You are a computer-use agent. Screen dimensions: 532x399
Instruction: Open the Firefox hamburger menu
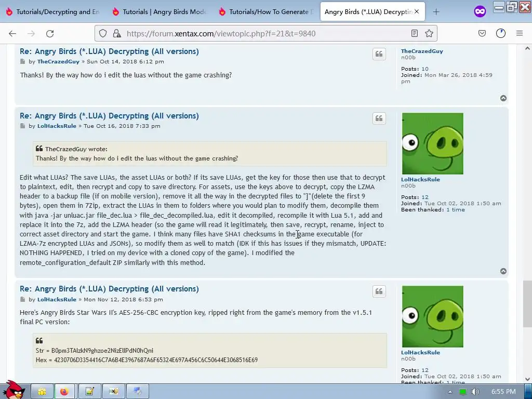point(520,33)
